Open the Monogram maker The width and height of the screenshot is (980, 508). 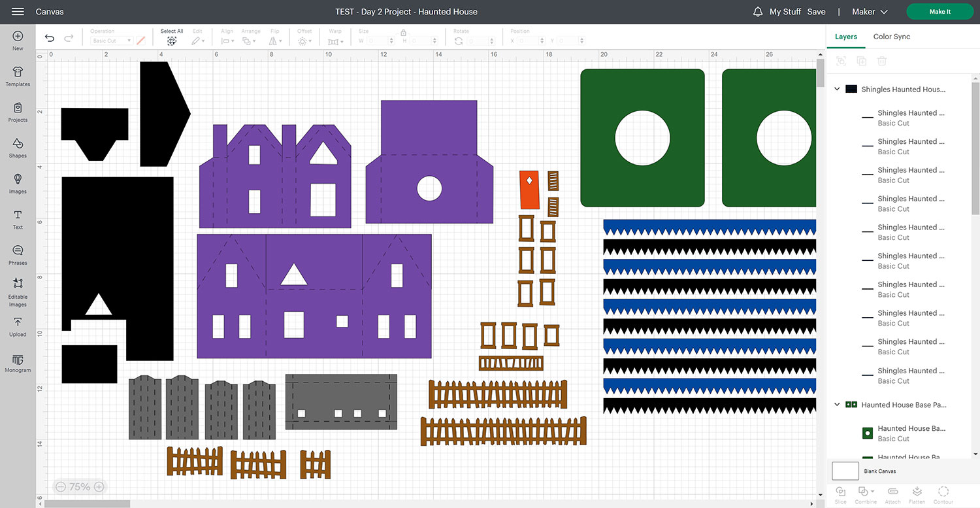[18, 362]
